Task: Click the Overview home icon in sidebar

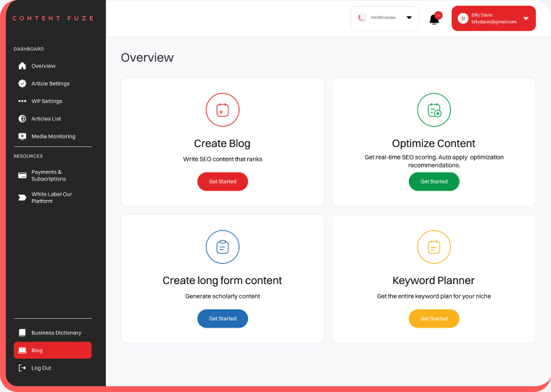Action: 22,66
